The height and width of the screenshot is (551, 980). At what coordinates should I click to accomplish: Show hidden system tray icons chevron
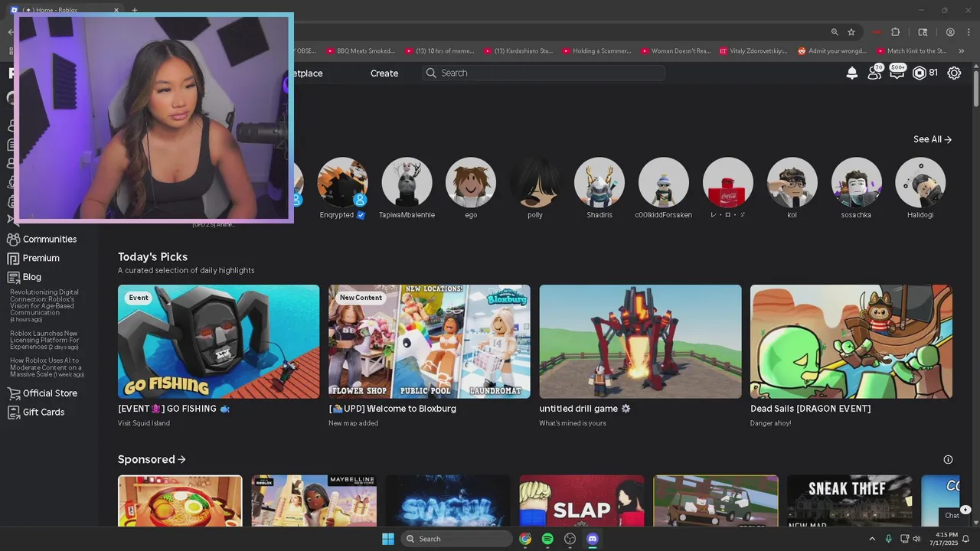pos(872,539)
